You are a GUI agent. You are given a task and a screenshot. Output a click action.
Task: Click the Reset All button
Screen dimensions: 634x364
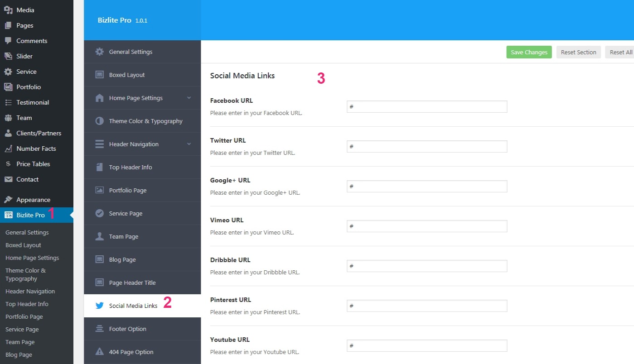[x=620, y=52]
